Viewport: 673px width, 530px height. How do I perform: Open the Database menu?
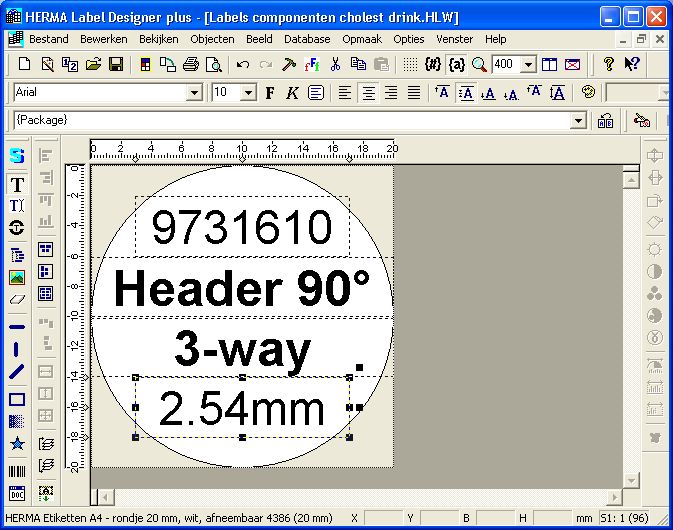307,39
